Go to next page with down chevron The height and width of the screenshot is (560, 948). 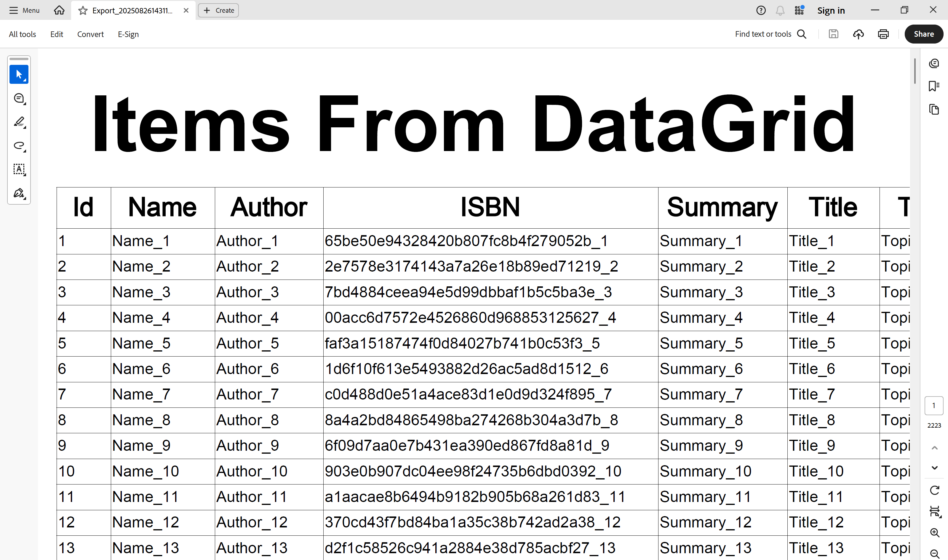[x=934, y=468]
